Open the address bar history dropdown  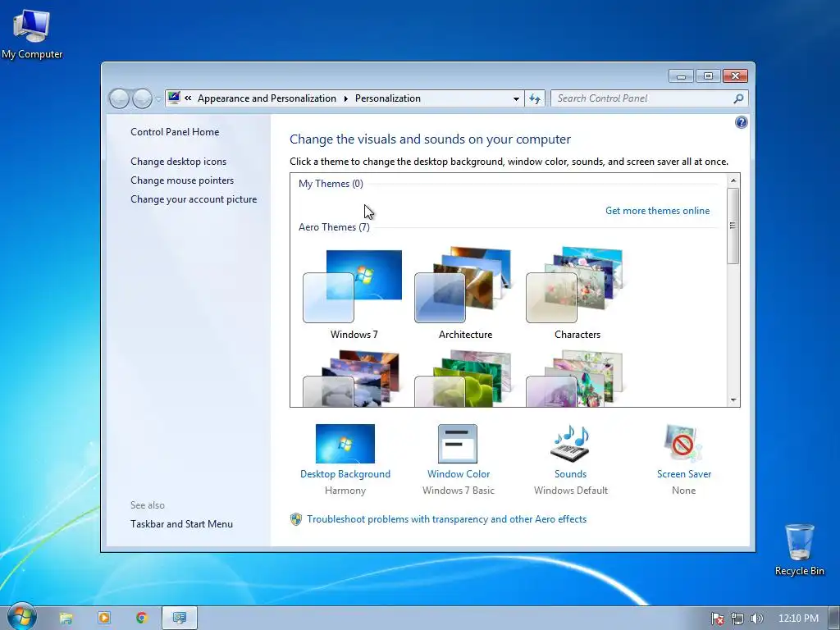click(x=516, y=98)
